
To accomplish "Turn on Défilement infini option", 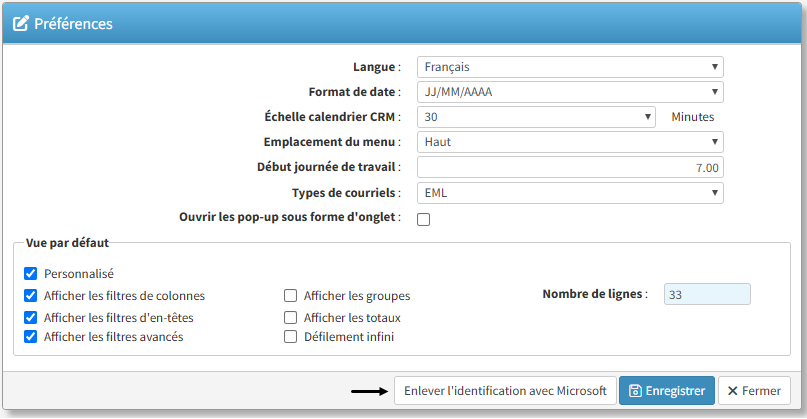I will (x=291, y=337).
